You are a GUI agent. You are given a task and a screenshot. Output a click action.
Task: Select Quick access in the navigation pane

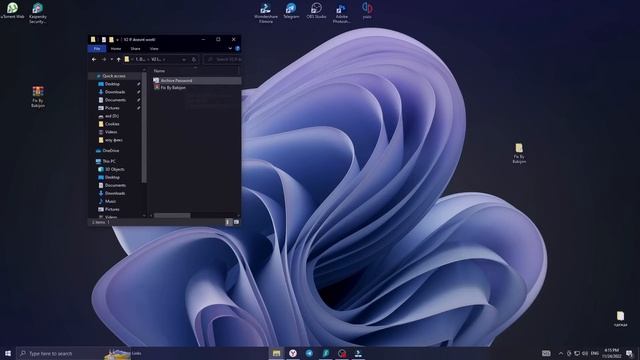click(x=113, y=76)
